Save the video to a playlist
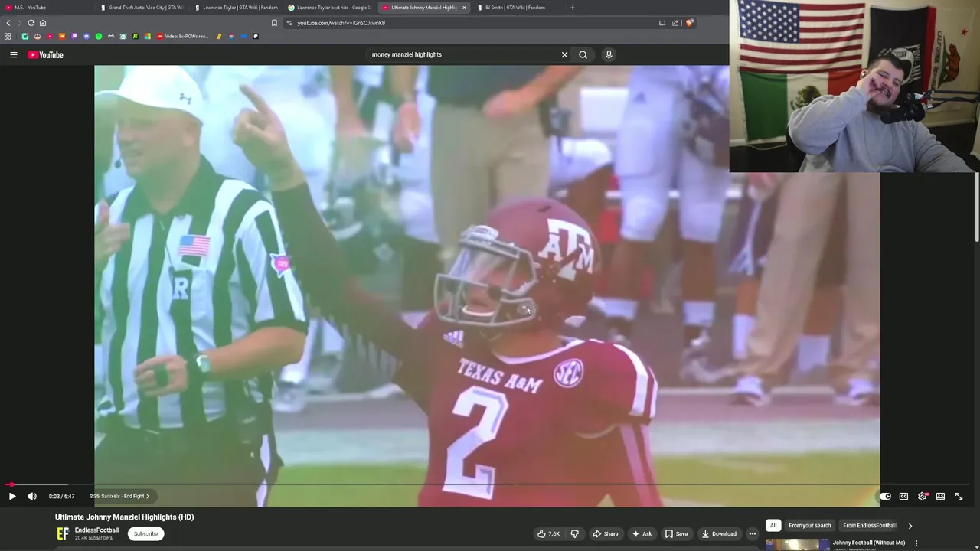The height and width of the screenshot is (551, 980). 676,533
